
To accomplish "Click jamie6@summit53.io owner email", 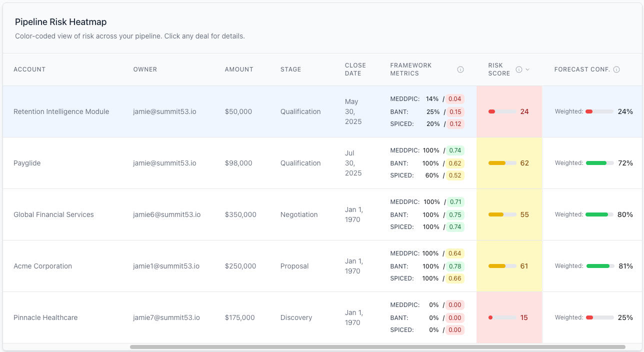I will pos(166,214).
